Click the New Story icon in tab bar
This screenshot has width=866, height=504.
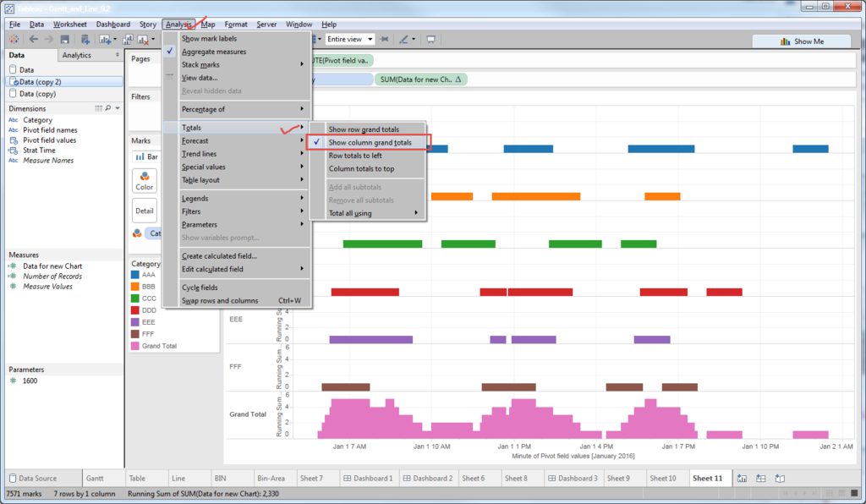[780, 478]
